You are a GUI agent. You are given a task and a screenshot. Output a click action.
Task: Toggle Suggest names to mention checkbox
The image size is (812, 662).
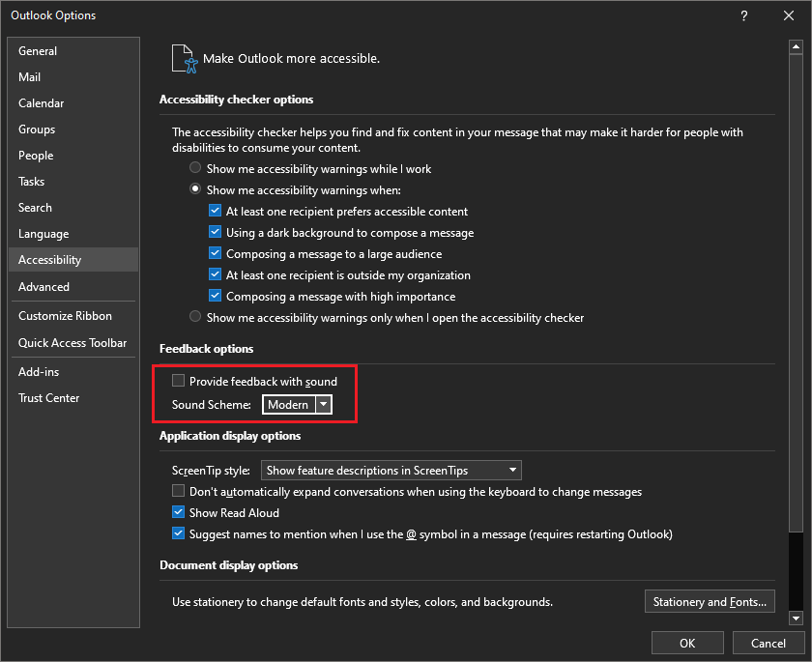coord(179,534)
